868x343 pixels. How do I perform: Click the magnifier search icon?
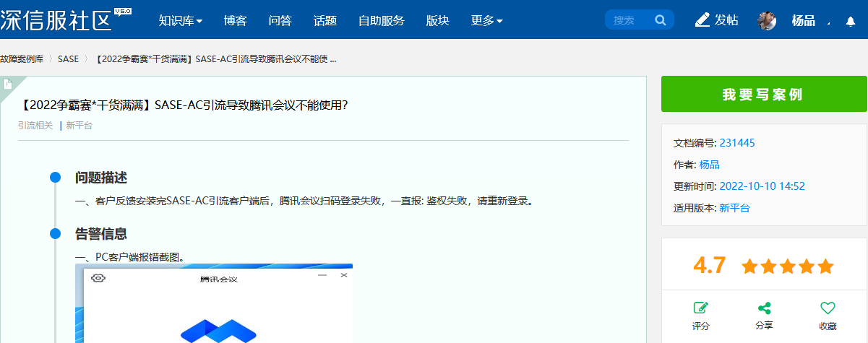(x=661, y=19)
